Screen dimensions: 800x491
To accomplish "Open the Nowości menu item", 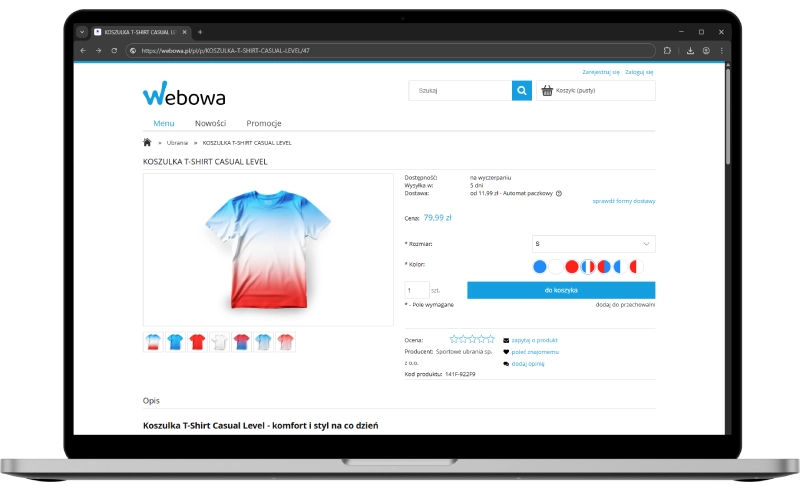I will (210, 124).
